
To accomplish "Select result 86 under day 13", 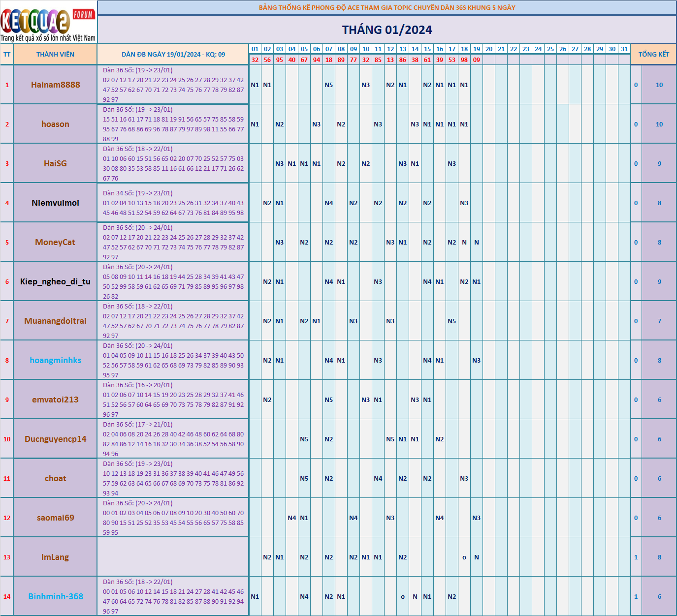I will point(403,60).
